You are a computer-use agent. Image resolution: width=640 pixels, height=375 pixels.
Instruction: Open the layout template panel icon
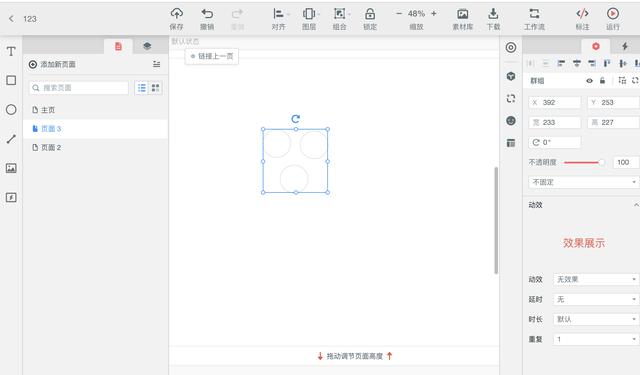pyautogui.click(x=511, y=143)
